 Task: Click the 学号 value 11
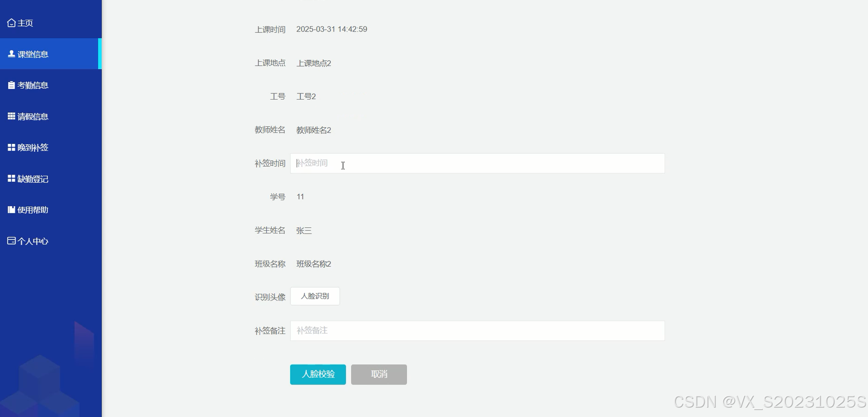tap(300, 197)
